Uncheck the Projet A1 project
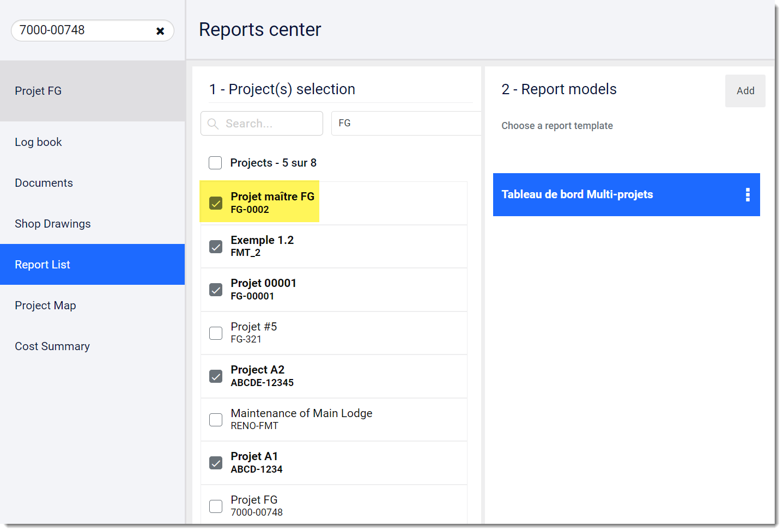Viewport: 783px width, 532px height. (x=215, y=462)
